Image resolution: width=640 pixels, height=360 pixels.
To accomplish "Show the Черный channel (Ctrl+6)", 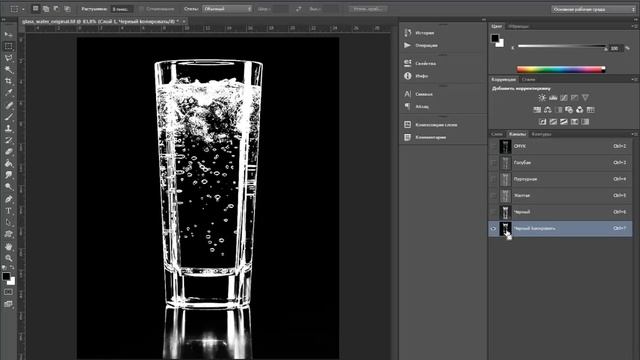I will pyautogui.click(x=493, y=212).
